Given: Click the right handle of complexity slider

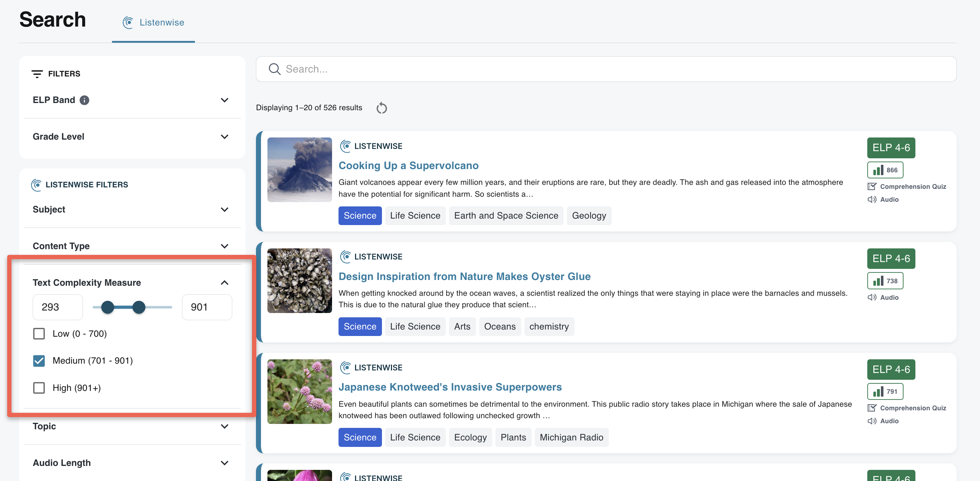Looking at the screenshot, I should tap(139, 307).
